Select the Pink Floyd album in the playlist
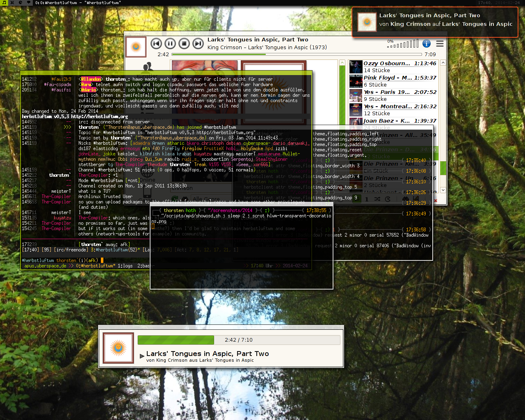Viewport: 525px width, 420px height. [x=394, y=81]
